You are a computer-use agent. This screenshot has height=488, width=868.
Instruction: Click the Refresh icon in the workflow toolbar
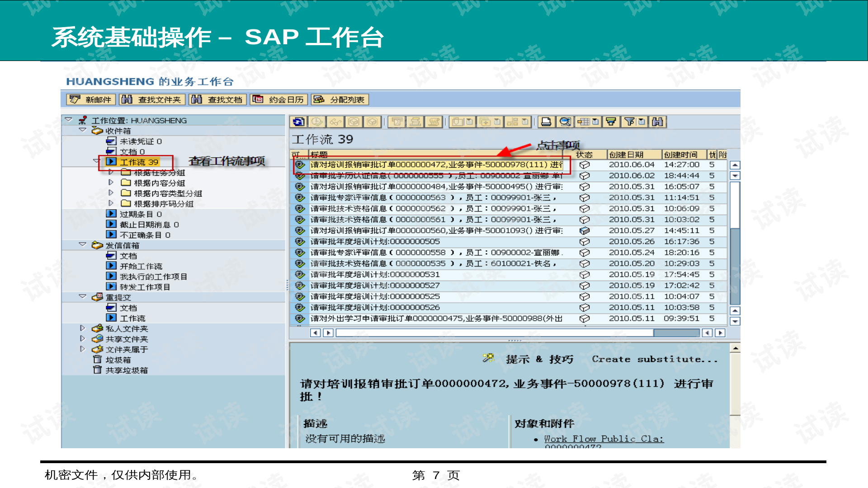coord(298,122)
